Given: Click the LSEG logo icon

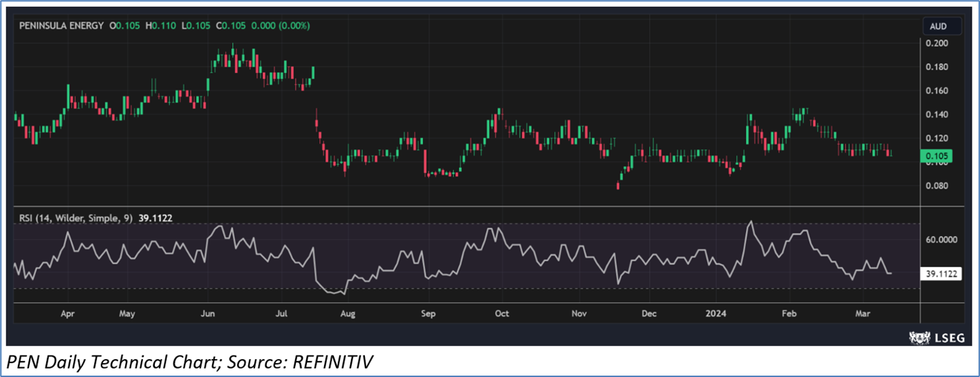Looking at the screenshot, I should [x=918, y=338].
